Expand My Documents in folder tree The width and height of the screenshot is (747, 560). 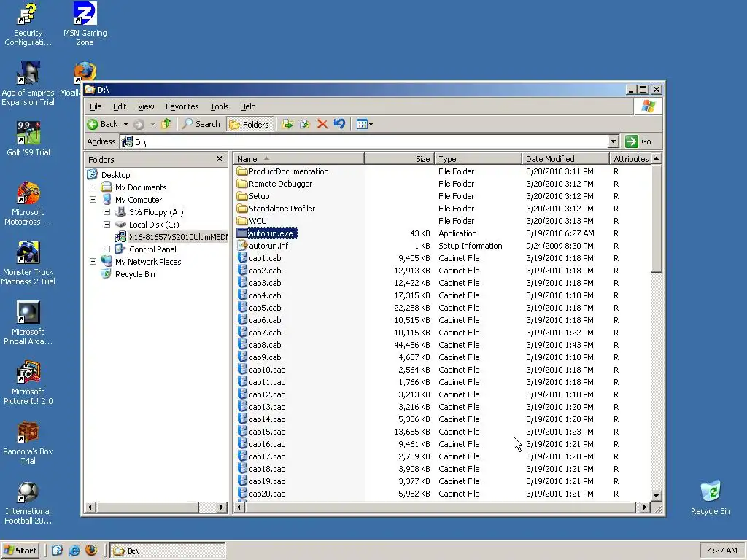point(93,187)
